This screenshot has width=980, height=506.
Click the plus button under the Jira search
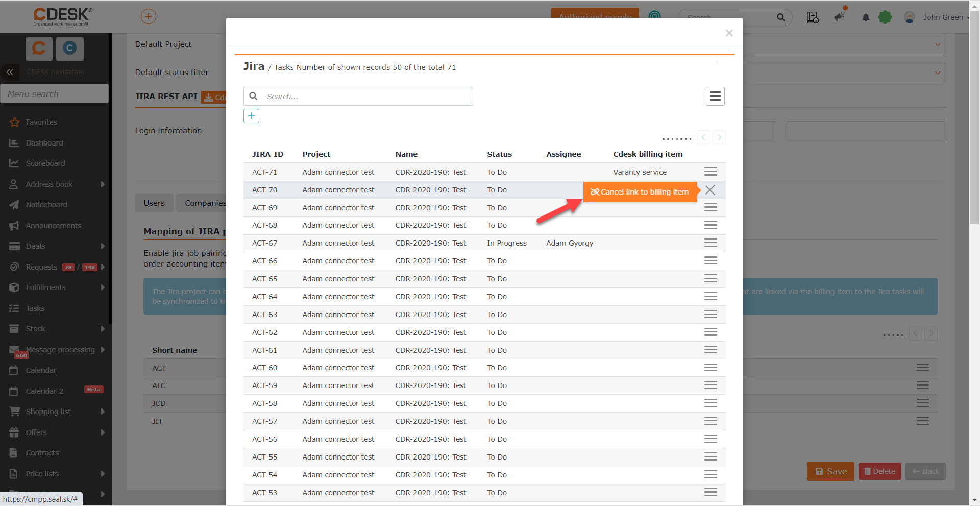[251, 116]
